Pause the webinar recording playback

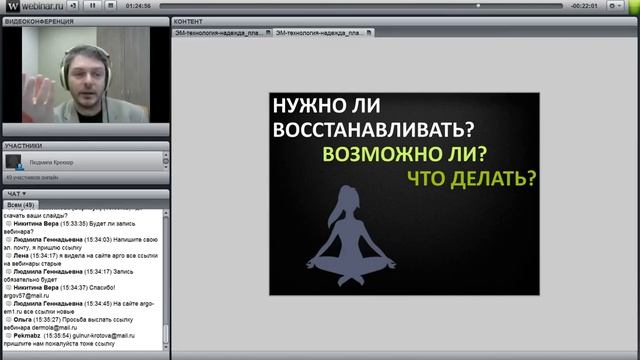(x=93, y=6)
